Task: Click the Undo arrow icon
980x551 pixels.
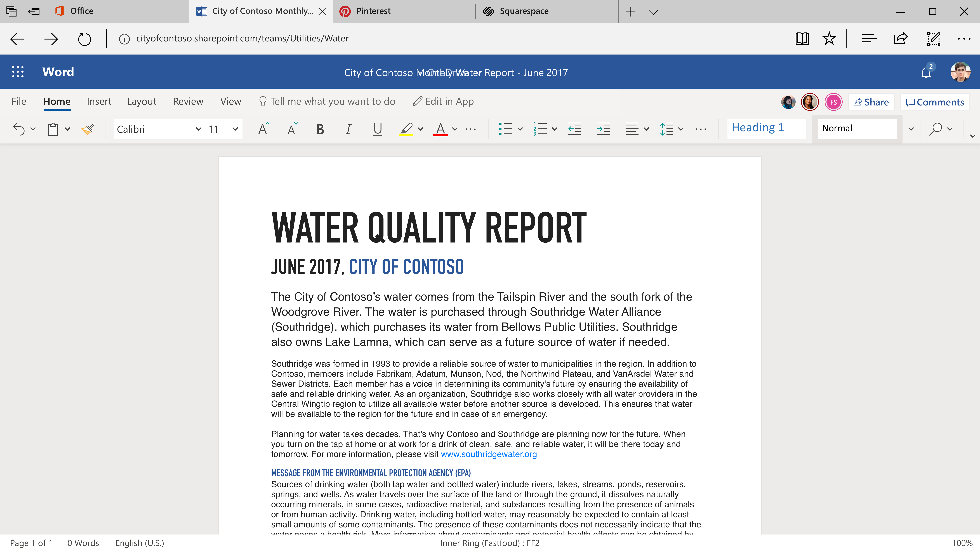Action: [x=19, y=129]
